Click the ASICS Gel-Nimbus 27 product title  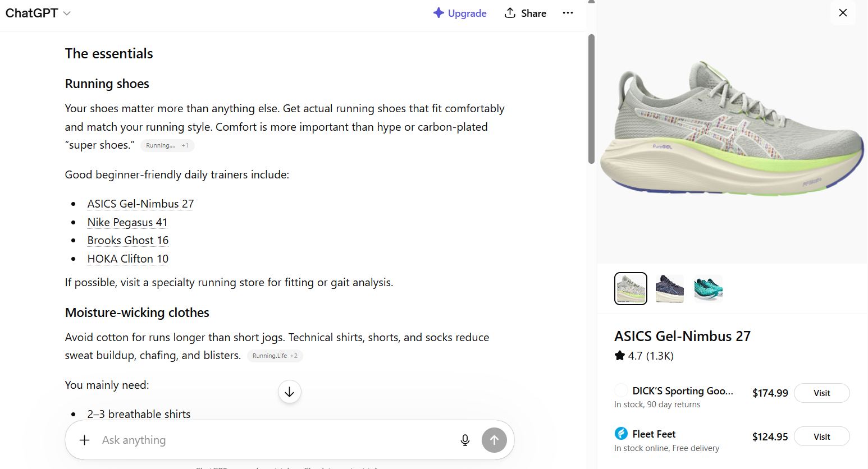click(682, 336)
